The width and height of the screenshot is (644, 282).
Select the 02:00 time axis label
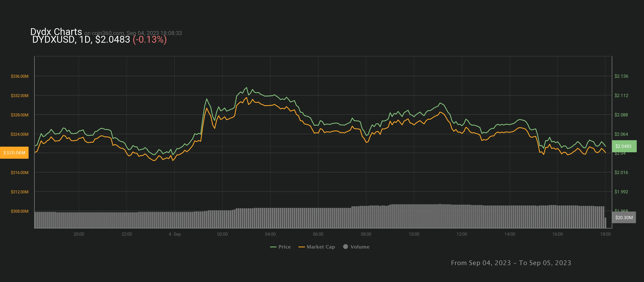[x=222, y=234]
